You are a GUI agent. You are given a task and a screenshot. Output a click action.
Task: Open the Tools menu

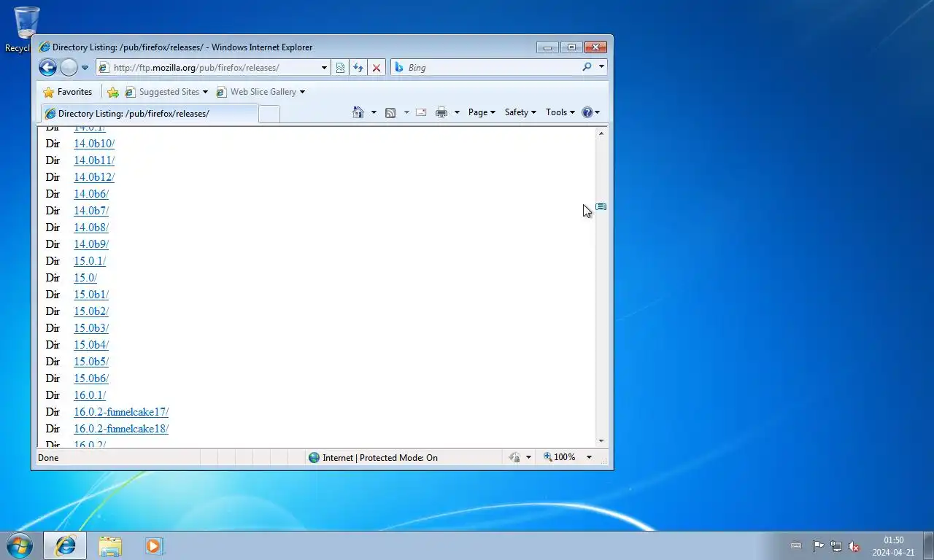point(560,112)
